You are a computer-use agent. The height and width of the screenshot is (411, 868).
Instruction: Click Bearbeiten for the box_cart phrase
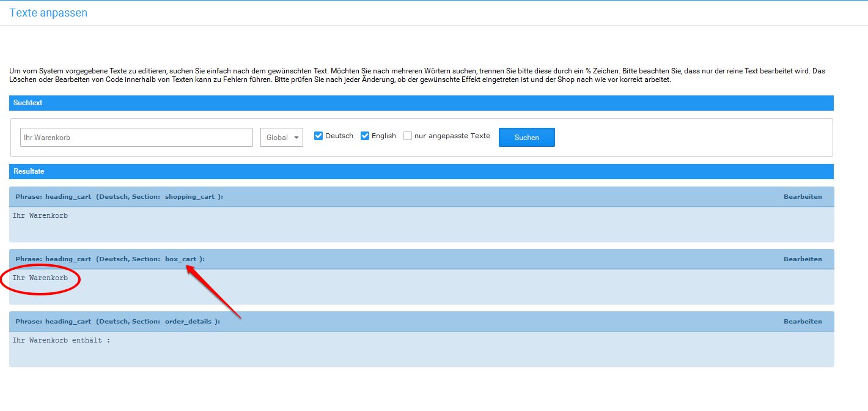tap(803, 259)
